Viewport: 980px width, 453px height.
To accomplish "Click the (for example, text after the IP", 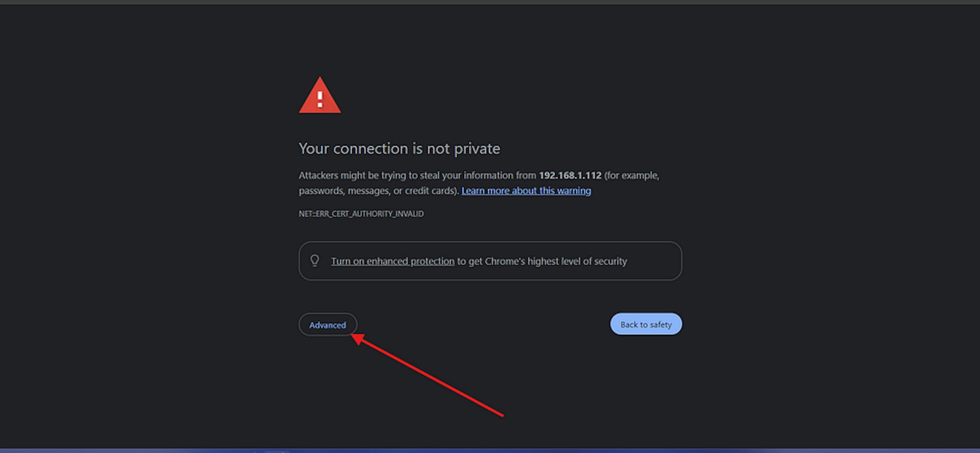I will point(632,175).
